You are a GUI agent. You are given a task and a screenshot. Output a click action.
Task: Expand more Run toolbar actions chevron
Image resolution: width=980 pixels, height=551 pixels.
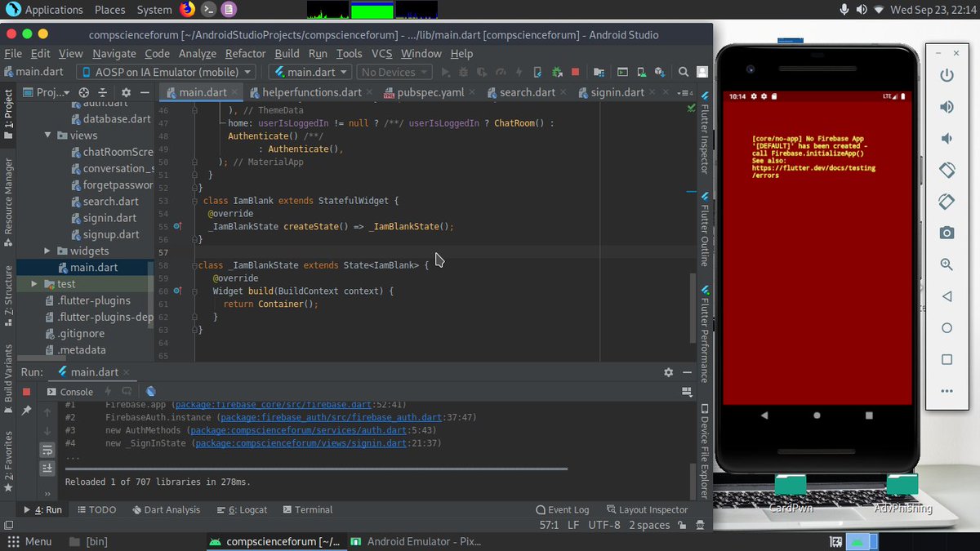47,494
